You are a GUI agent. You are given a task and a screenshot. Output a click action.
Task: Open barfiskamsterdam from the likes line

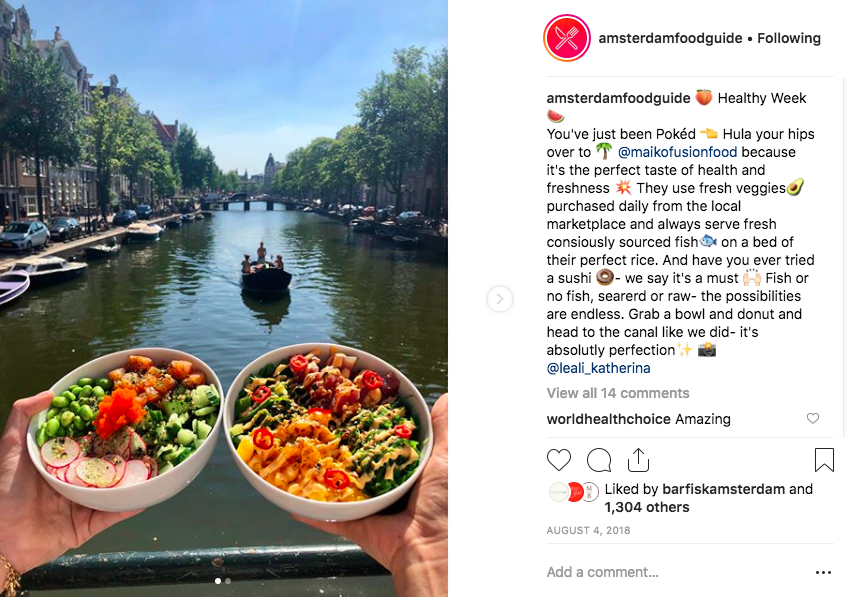[x=723, y=489]
